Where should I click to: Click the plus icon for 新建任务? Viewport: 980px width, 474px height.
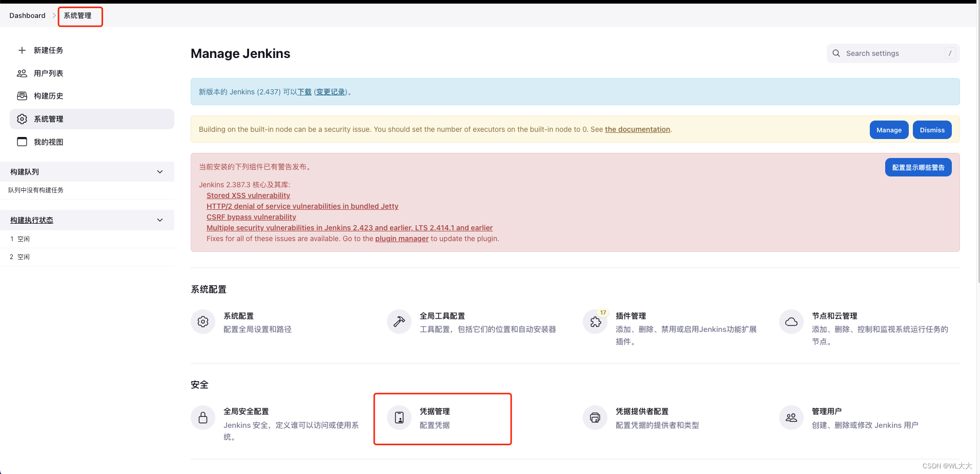[22, 50]
